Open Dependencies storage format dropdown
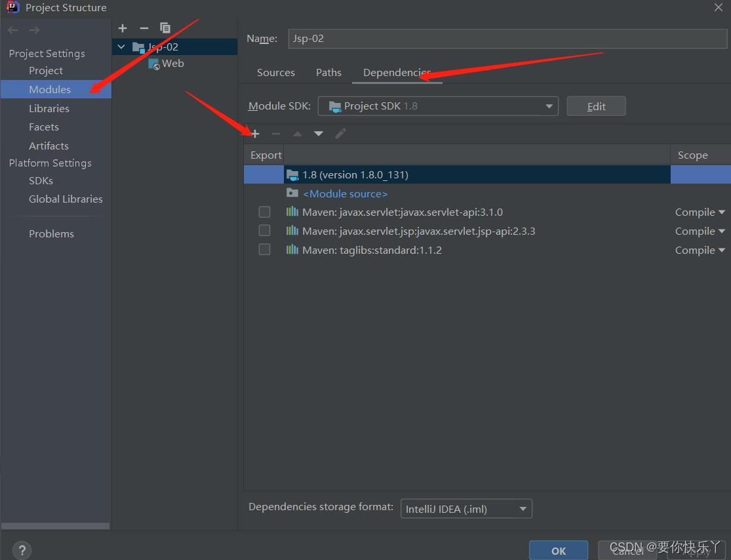This screenshot has width=731, height=560. click(466, 509)
